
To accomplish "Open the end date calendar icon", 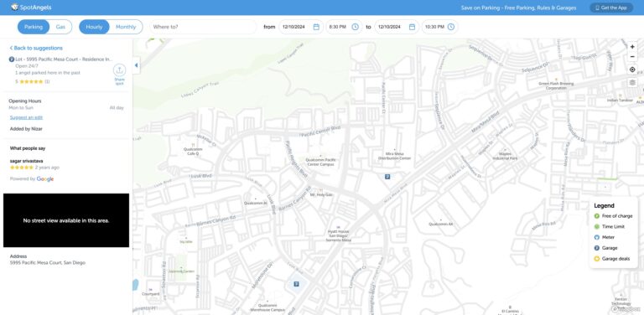I will pos(412,27).
